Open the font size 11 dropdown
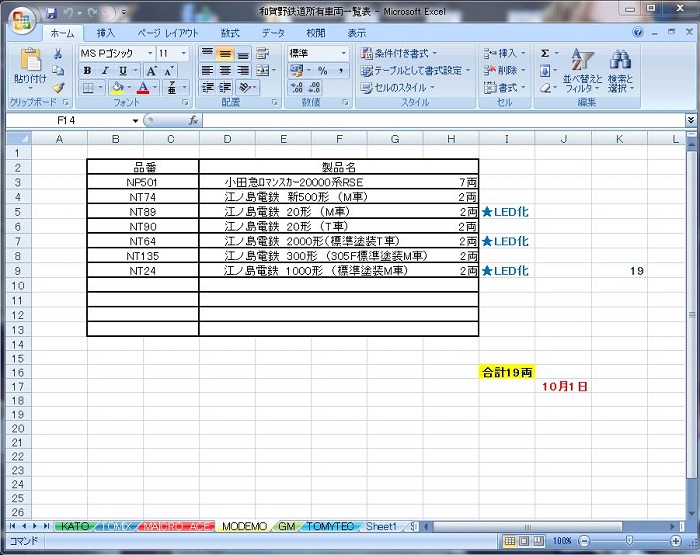Image resolution: width=700 pixels, height=555 pixels. pos(183,54)
